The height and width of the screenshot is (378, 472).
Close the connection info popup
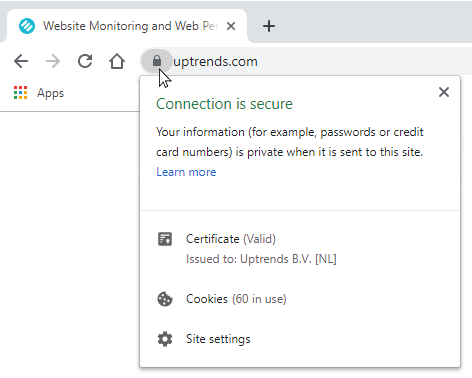tap(444, 92)
